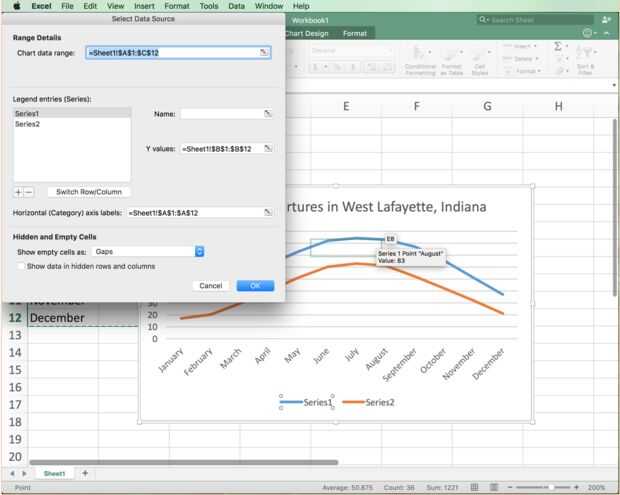Open the Window menu
The height and width of the screenshot is (495, 620).
coord(269,6)
